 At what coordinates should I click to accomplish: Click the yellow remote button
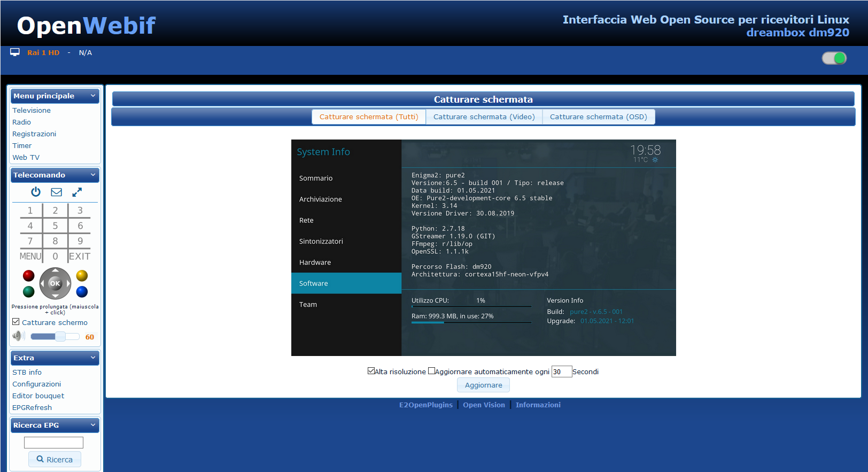point(82,276)
